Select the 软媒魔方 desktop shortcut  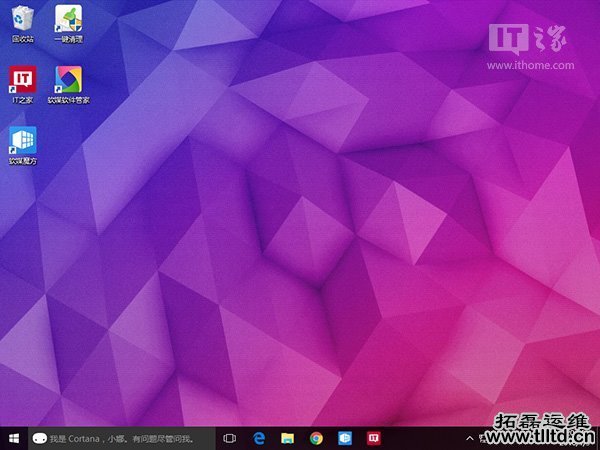coord(23,145)
